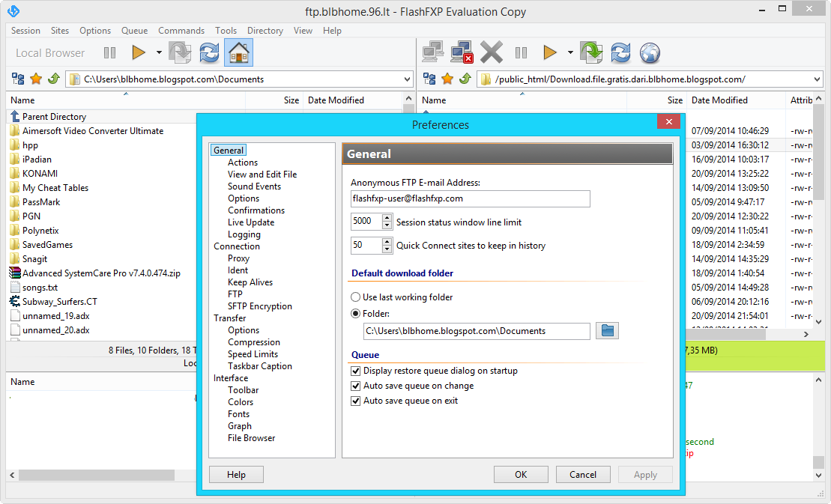Click Help button in Preferences dialog
831x504 pixels.
(x=236, y=474)
